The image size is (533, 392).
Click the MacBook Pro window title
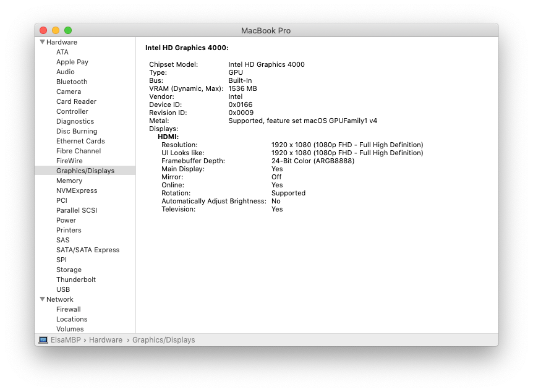266,30
